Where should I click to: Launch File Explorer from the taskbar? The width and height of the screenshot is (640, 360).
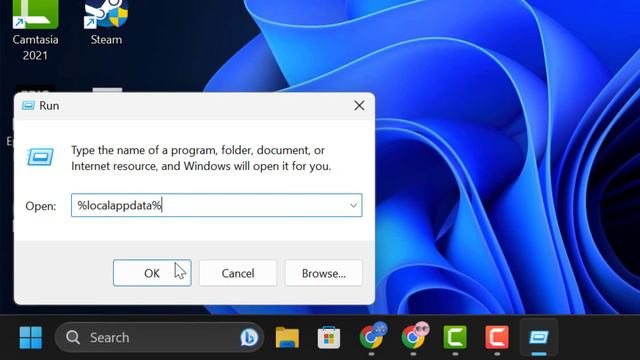pos(287,338)
